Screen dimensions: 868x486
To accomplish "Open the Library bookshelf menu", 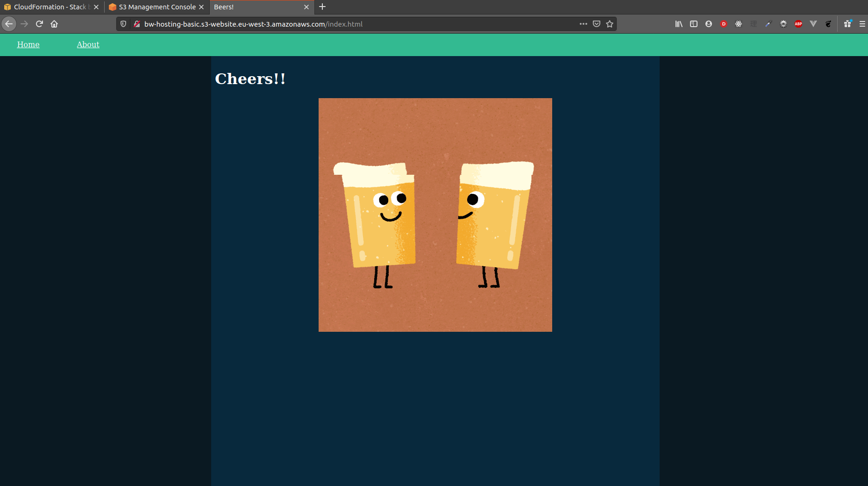I will pyautogui.click(x=679, y=24).
